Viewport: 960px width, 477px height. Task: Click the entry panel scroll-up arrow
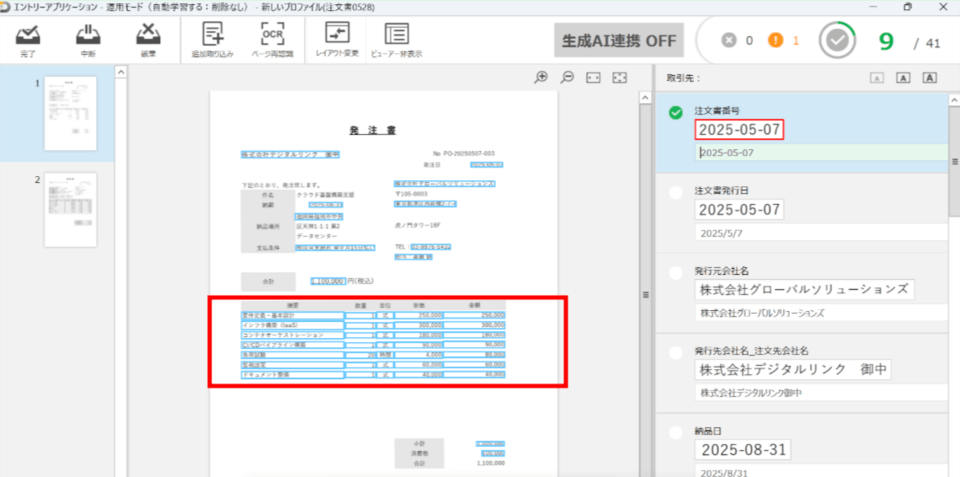point(954,100)
